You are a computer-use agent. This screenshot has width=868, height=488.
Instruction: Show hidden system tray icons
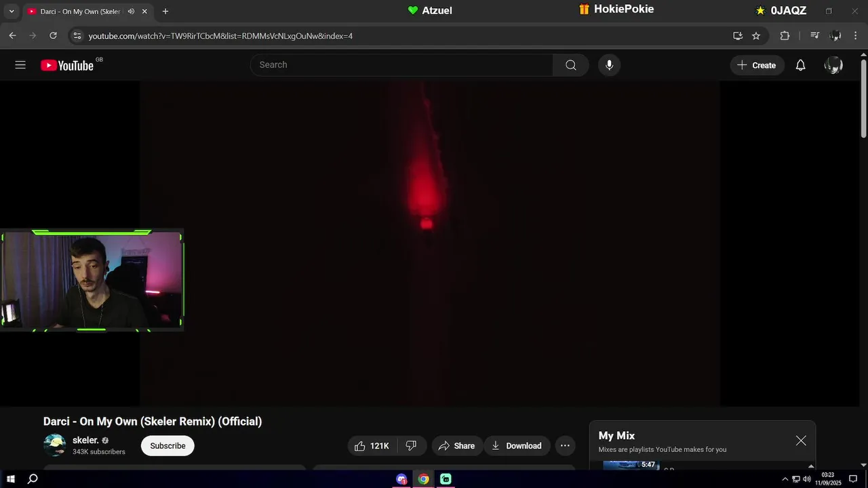click(x=785, y=479)
